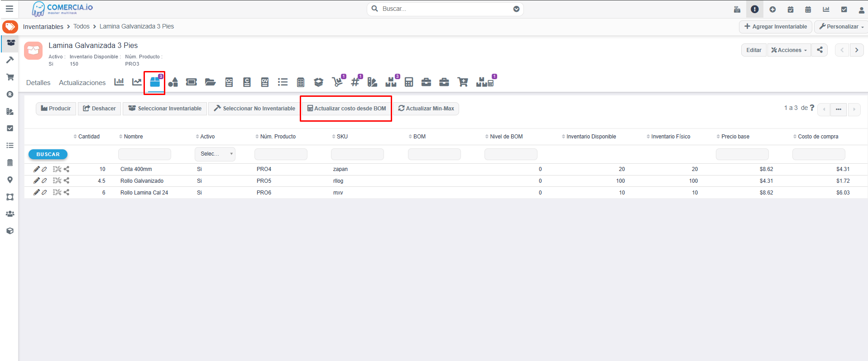Open the calculator tab icon
Viewport: 868px width, 361px height.
[409, 82]
